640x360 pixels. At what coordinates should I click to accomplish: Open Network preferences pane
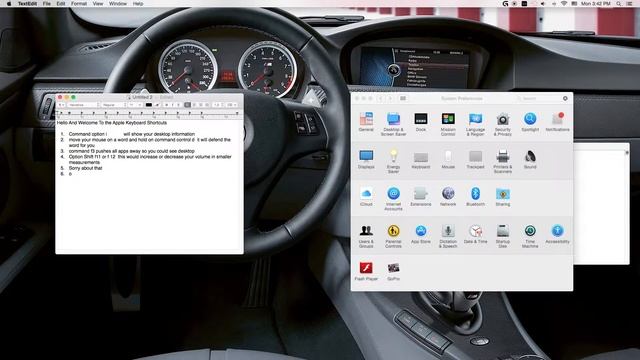448,196
